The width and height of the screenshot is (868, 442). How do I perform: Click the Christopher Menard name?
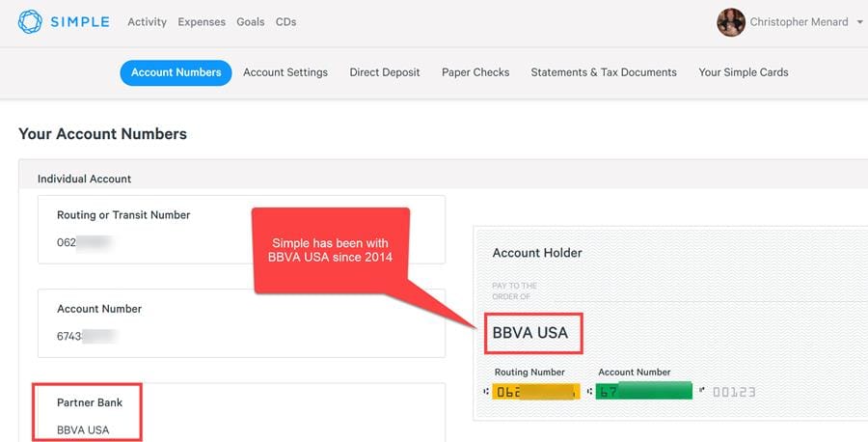click(x=799, y=22)
